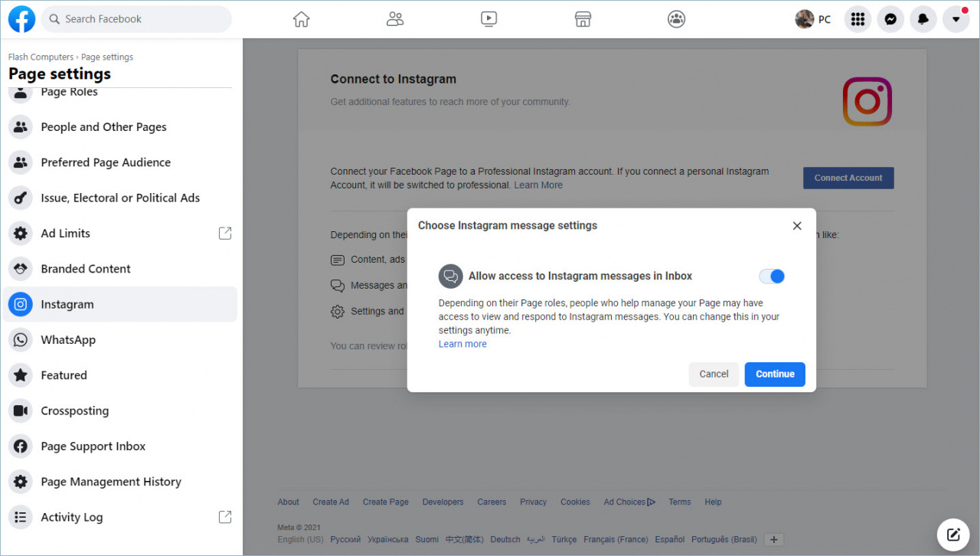The width and height of the screenshot is (980, 556).
Task: Open Messenger chats icon
Action: coord(891,19)
